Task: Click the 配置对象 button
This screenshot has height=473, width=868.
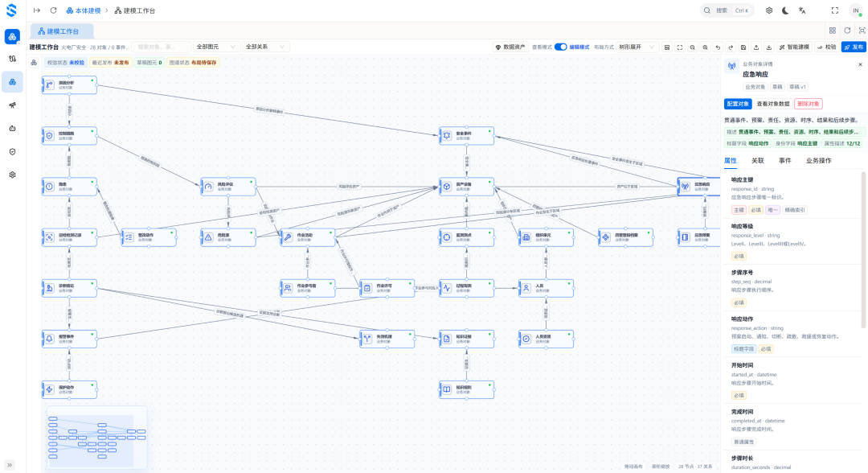Action: [738, 104]
